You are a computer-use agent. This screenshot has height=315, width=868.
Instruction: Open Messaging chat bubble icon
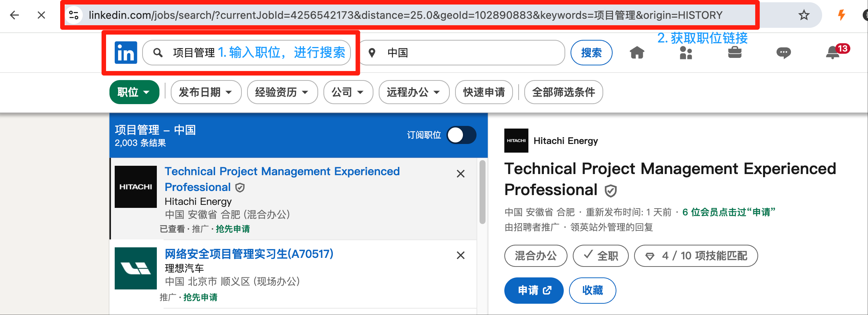click(x=783, y=53)
